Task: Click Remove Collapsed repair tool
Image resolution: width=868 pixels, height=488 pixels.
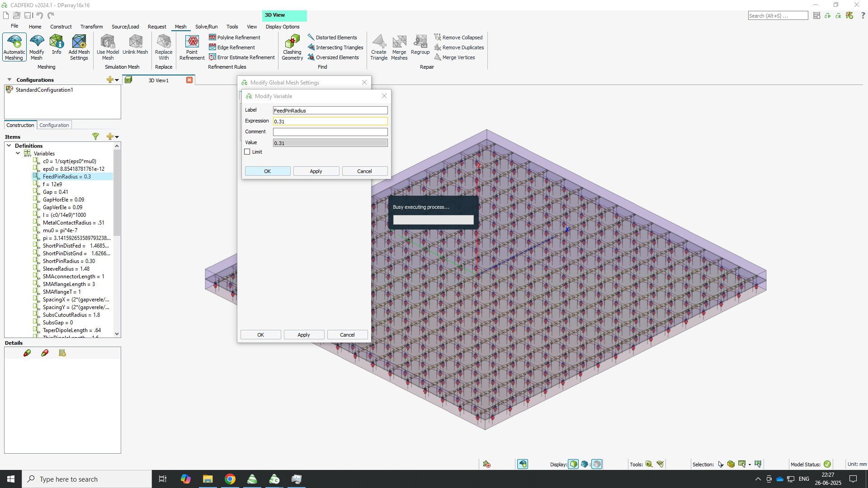Action: click(458, 38)
